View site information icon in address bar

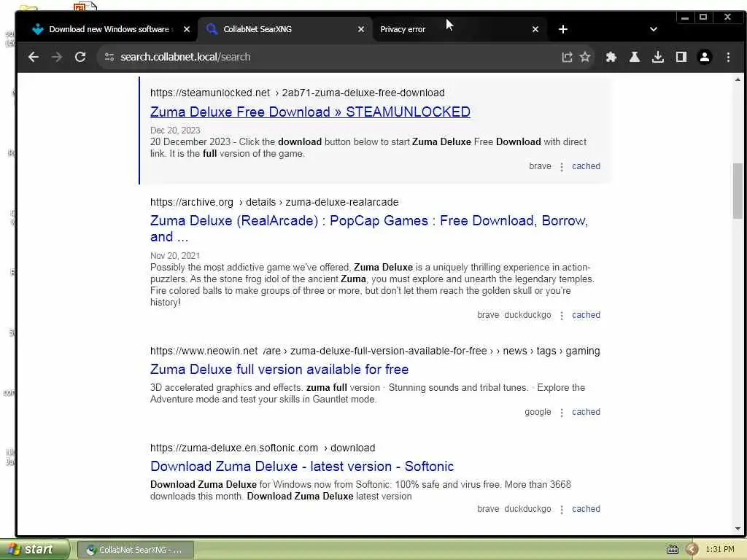tap(109, 57)
